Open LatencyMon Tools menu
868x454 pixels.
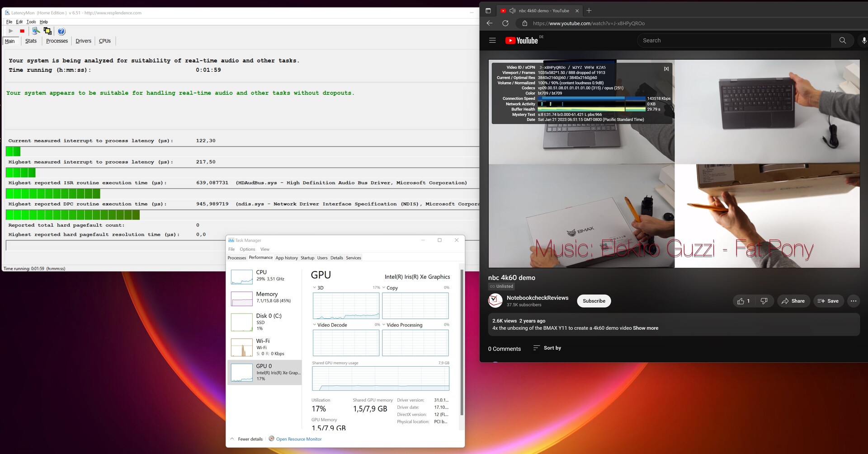click(x=31, y=22)
